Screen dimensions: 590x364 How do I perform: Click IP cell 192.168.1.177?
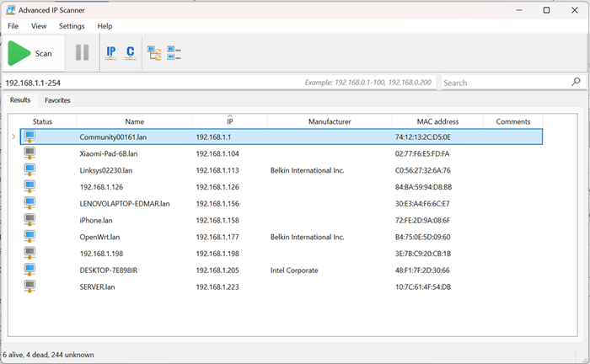(217, 237)
